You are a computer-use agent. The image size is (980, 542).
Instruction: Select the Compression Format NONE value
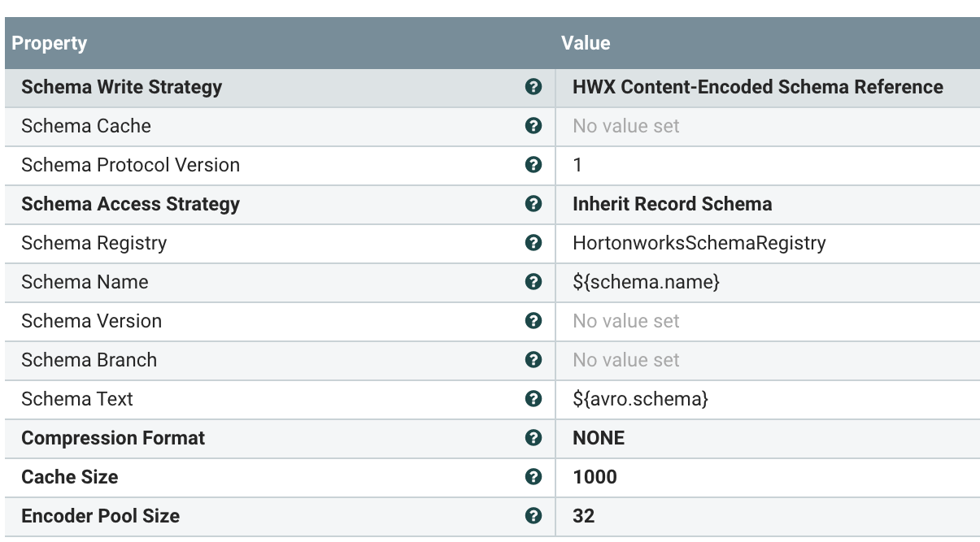pyautogui.click(x=599, y=438)
